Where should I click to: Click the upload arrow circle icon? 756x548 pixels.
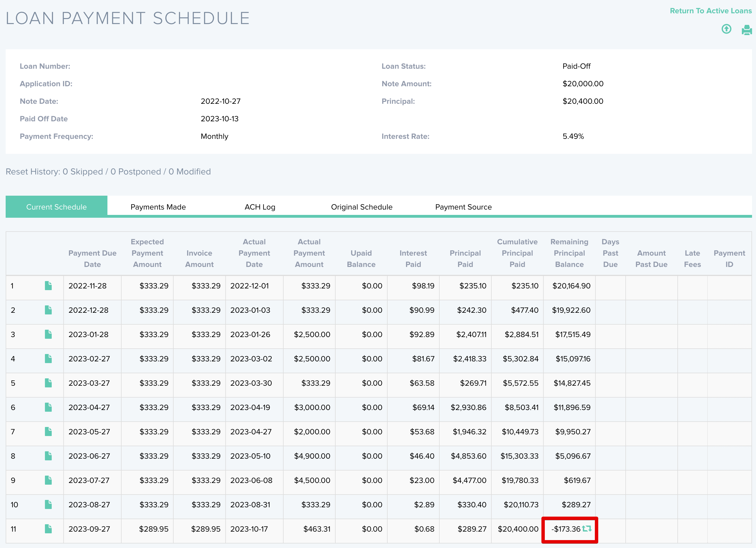pyautogui.click(x=726, y=29)
